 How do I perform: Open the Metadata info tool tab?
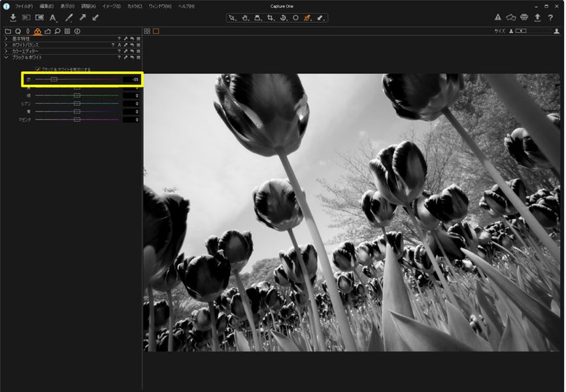77,31
